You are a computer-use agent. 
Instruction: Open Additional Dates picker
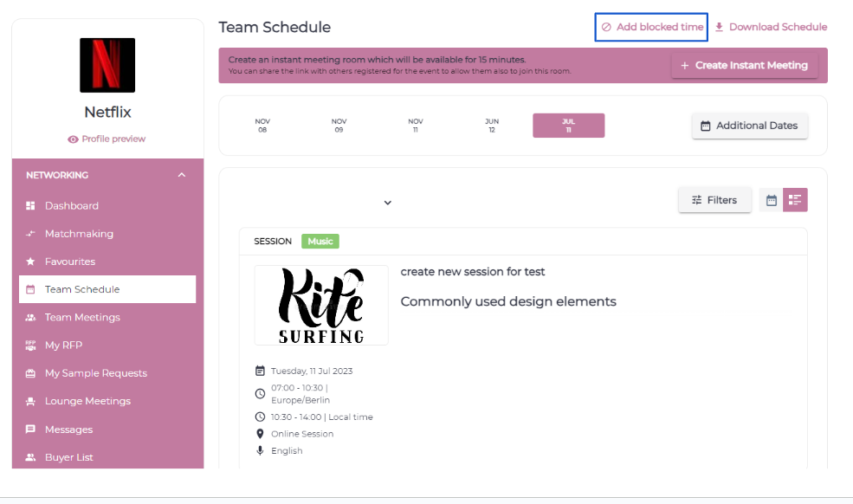[749, 126]
